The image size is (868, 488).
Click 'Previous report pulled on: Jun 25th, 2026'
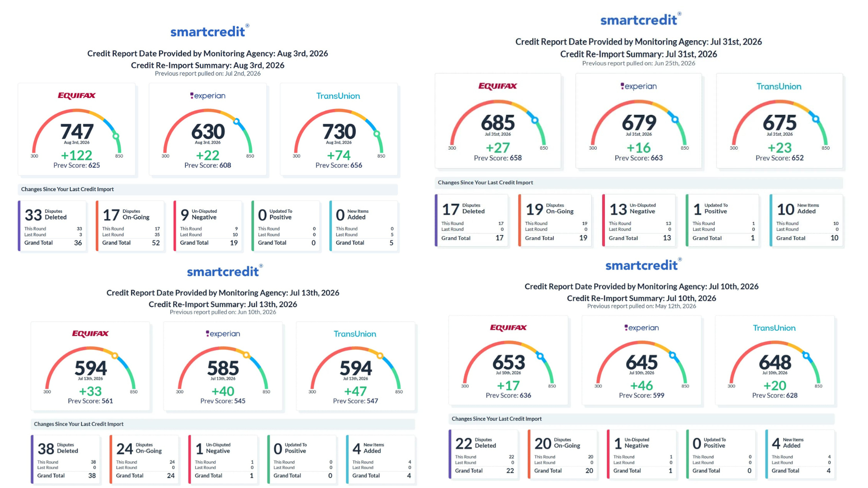click(x=638, y=63)
